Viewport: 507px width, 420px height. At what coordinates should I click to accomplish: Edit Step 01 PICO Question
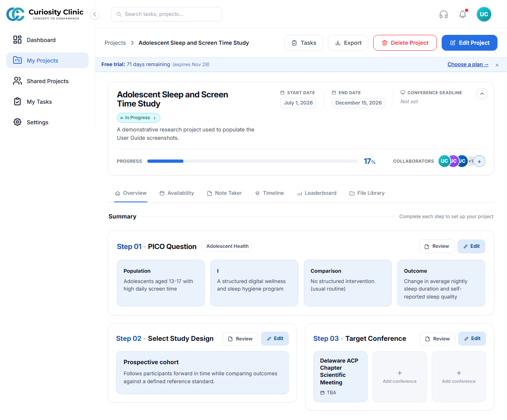click(x=471, y=246)
